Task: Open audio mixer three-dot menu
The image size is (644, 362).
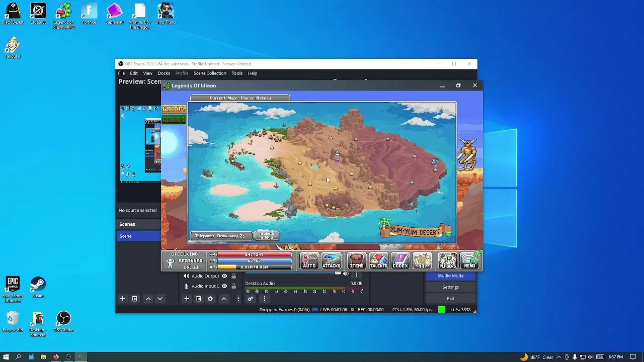Action: point(264,299)
